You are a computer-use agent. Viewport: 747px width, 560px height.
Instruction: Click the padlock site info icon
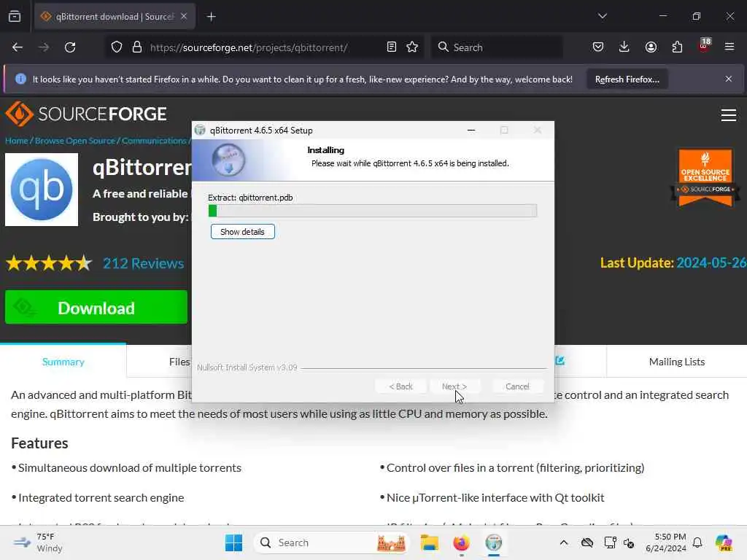(x=137, y=47)
